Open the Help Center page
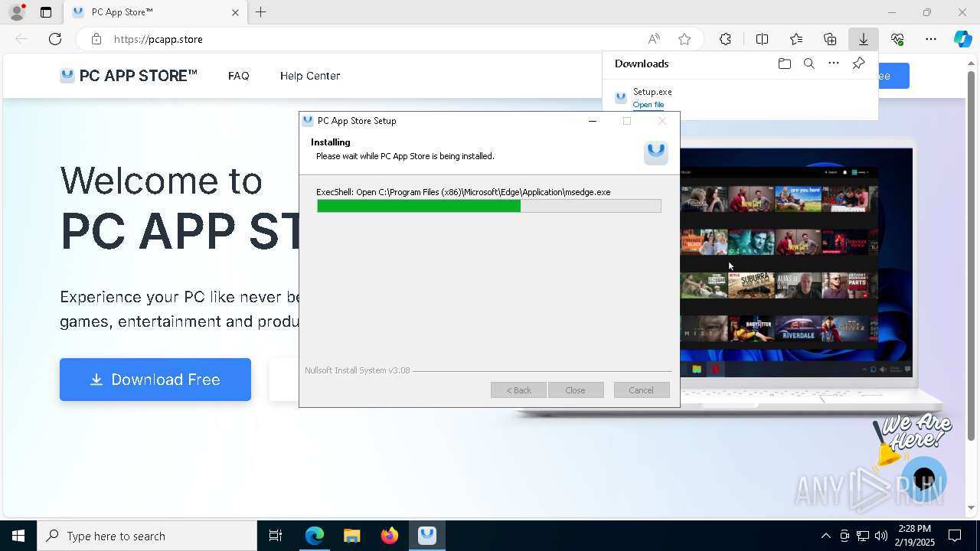This screenshot has height=551, width=980. [310, 76]
